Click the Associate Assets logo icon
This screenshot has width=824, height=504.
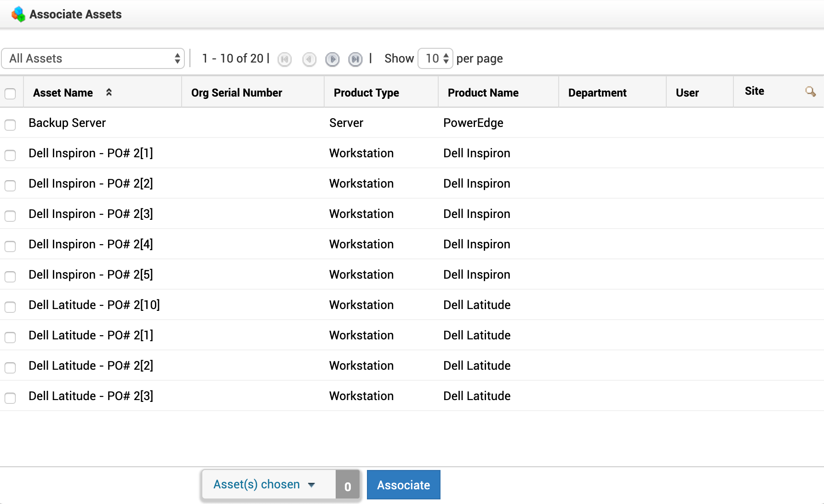(18, 14)
